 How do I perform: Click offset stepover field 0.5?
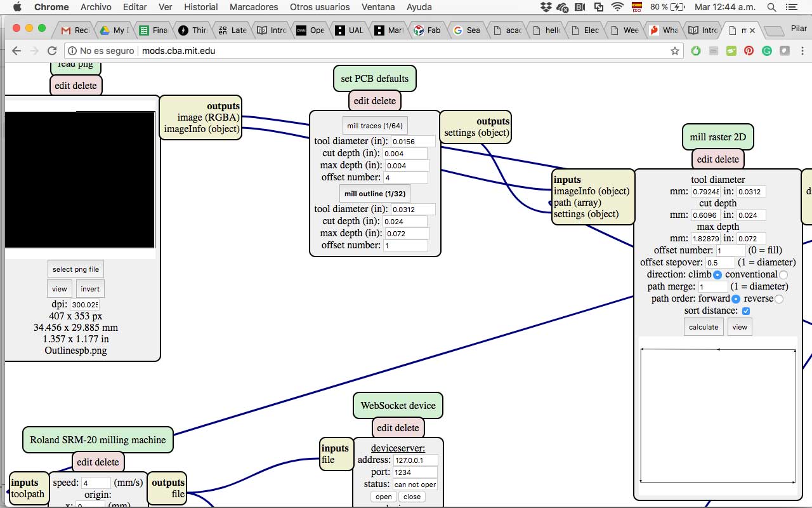pyautogui.click(x=720, y=262)
